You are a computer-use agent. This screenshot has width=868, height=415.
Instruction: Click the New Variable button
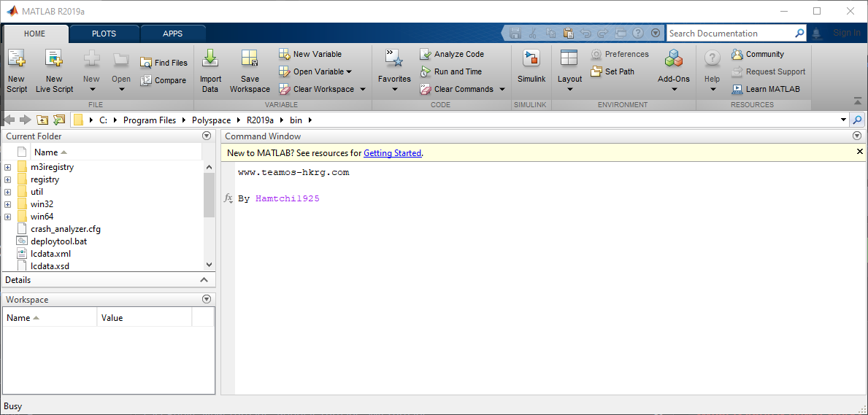coord(310,54)
